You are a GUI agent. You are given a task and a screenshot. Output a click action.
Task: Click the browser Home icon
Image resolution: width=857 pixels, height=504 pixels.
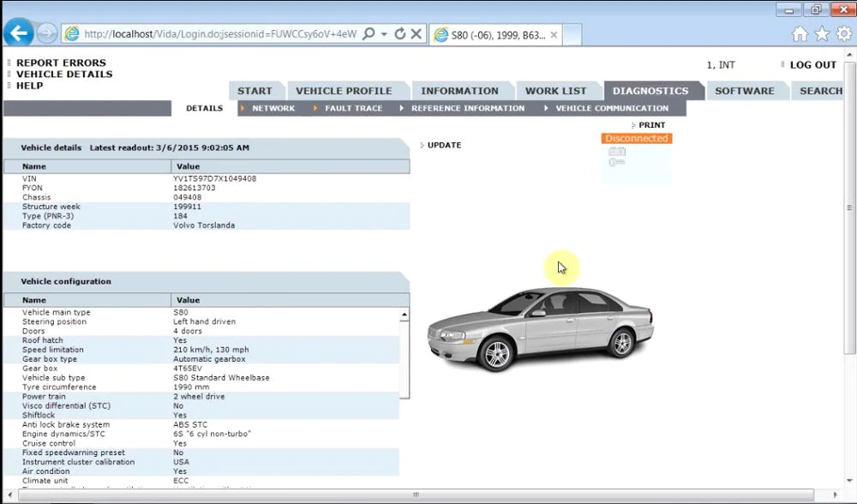[800, 34]
